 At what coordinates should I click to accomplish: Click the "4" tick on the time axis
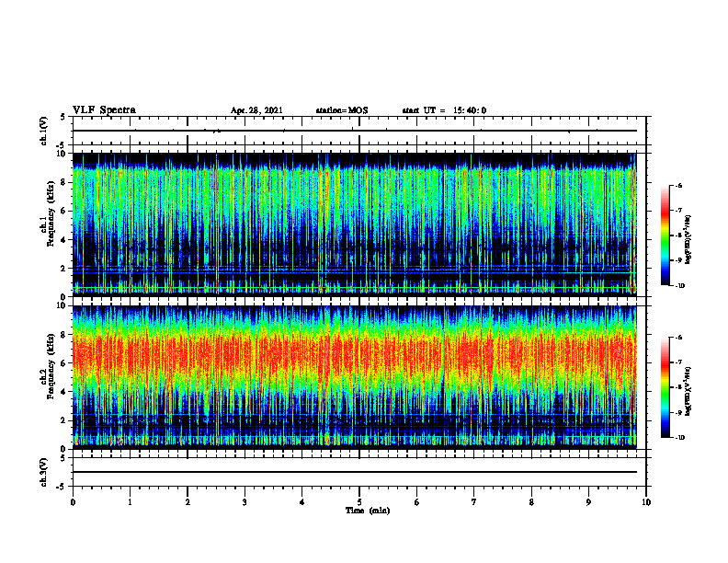[302, 502]
